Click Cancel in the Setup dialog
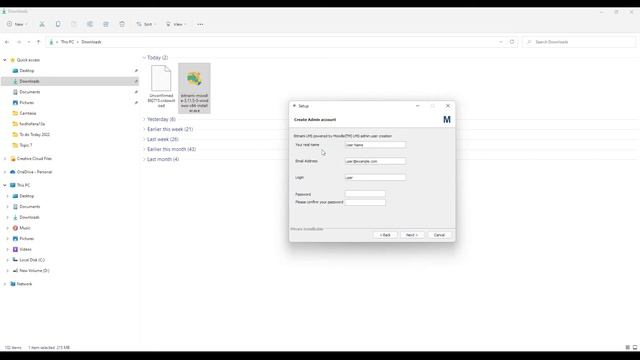 (x=439, y=235)
